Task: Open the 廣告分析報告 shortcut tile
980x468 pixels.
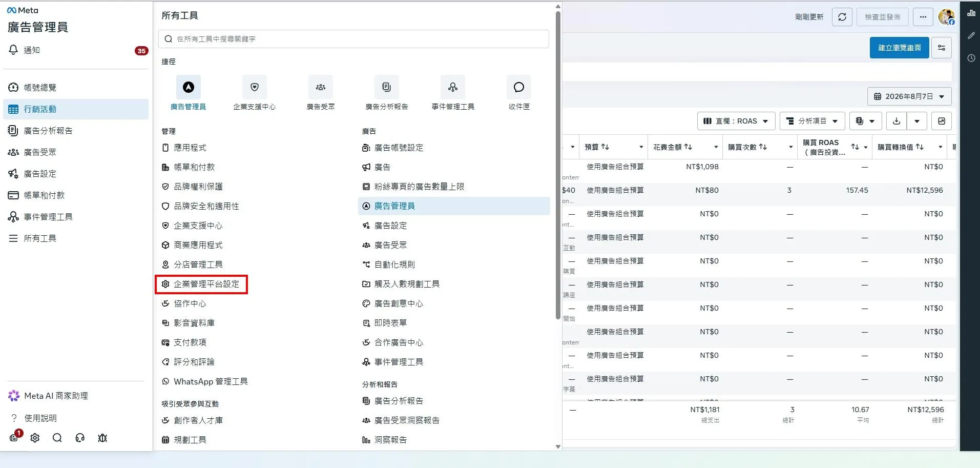Action: tap(387, 93)
